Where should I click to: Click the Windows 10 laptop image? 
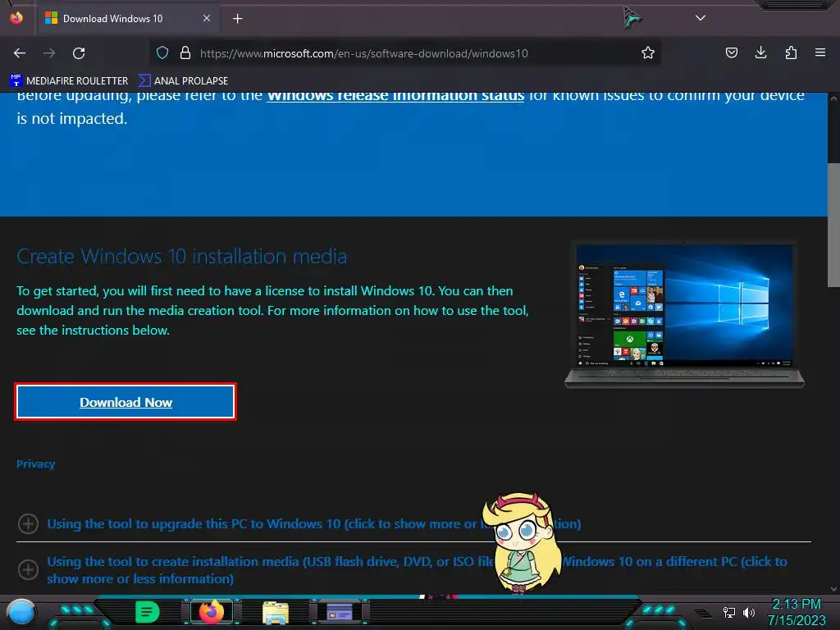point(684,314)
